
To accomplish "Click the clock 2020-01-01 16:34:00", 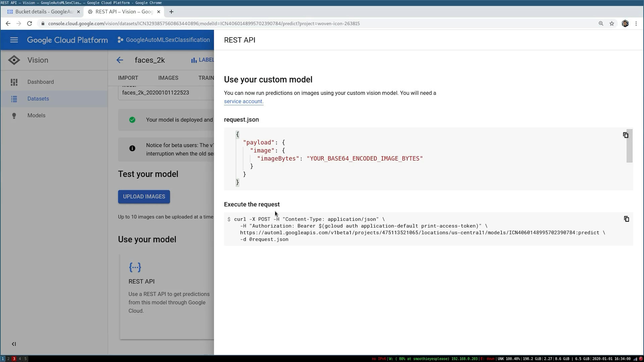I will (611, 359).
